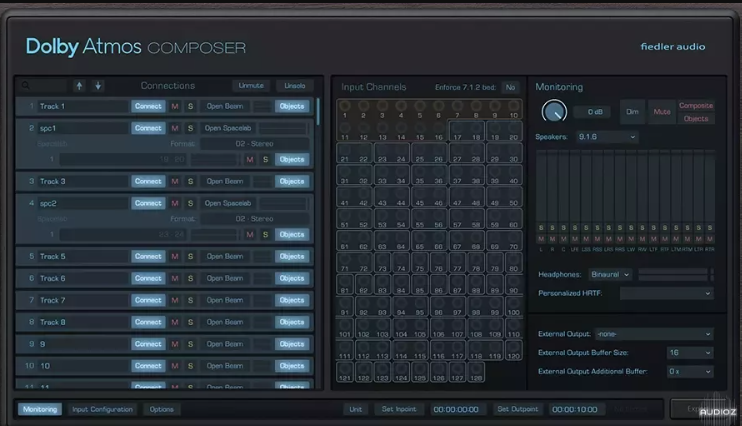
Task: Select input channel 17 cell
Action: point(458,131)
